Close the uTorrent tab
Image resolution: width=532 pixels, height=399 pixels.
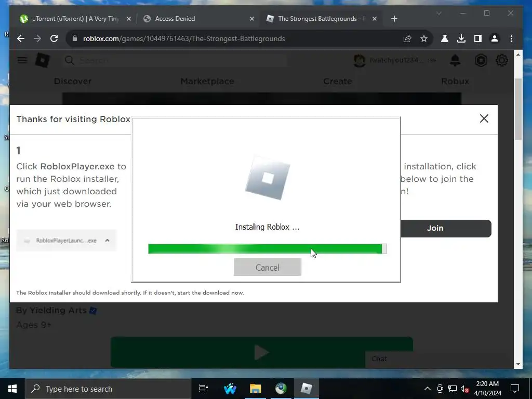(129, 19)
